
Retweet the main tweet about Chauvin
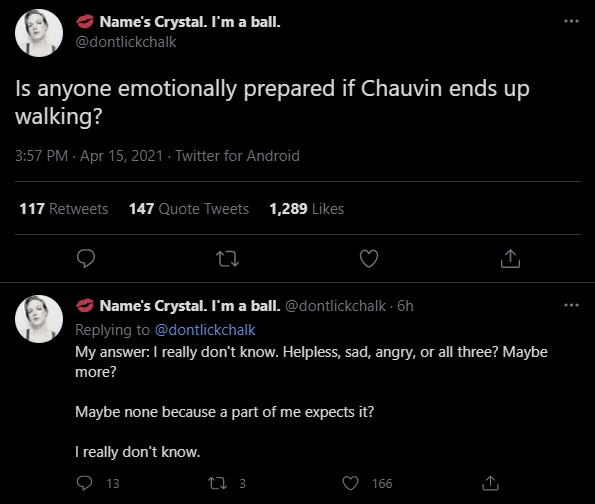pyautogui.click(x=227, y=259)
